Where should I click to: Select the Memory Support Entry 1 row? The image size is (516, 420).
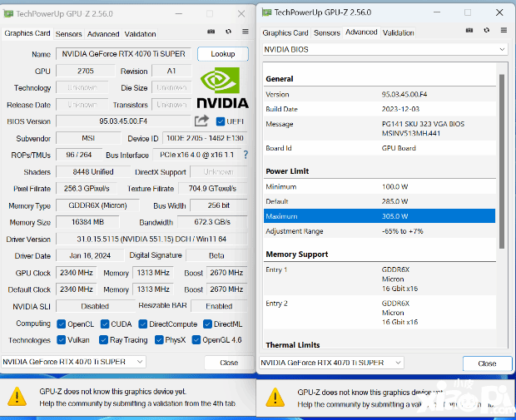(380, 279)
